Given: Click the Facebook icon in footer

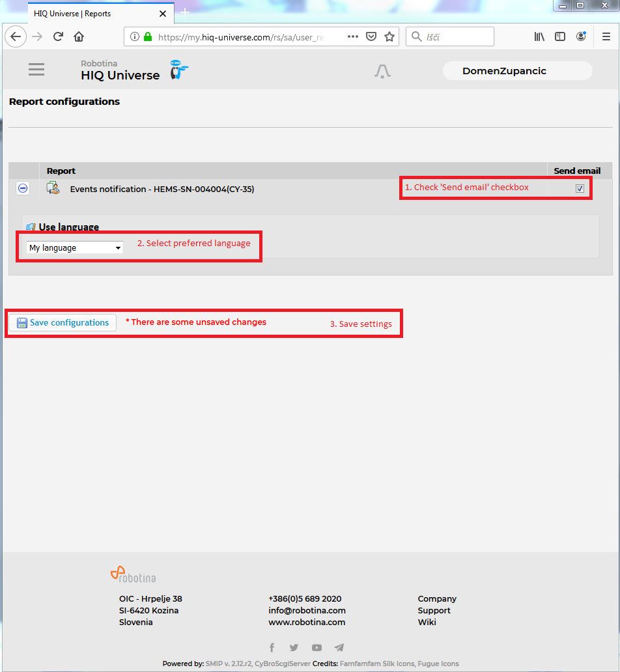Looking at the screenshot, I should click(272, 647).
